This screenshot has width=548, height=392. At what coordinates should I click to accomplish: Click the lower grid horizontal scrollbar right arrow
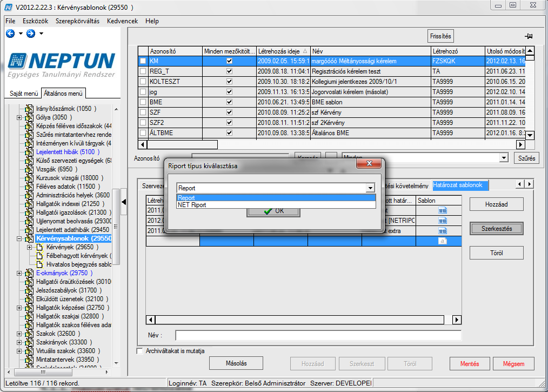pyautogui.click(x=457, y=320)
